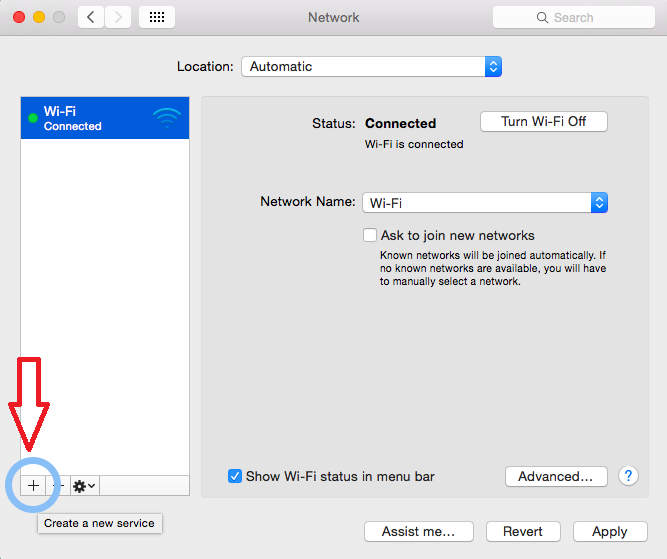Open the gear action menu

tap(84, 485)
